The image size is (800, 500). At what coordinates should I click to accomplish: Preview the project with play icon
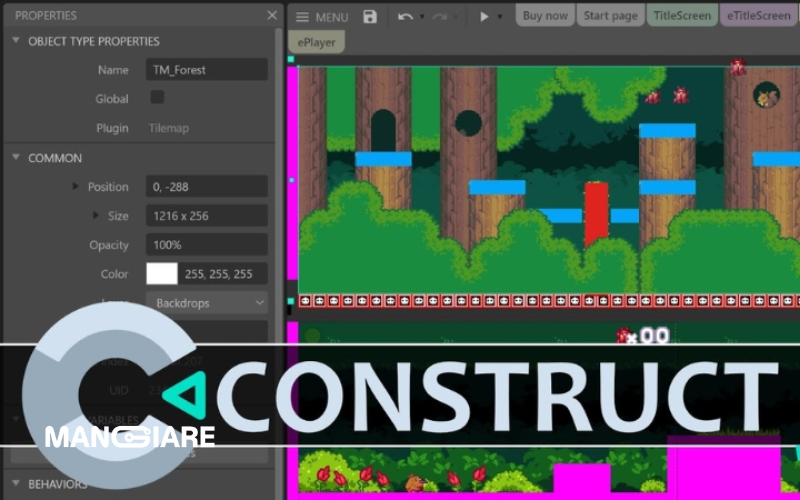(x=484, y=16)
